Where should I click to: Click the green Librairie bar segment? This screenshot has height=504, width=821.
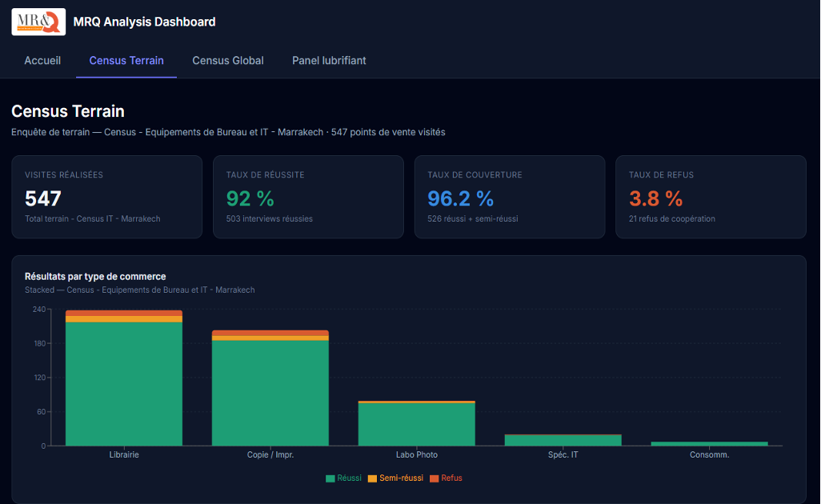click(124, 384)
